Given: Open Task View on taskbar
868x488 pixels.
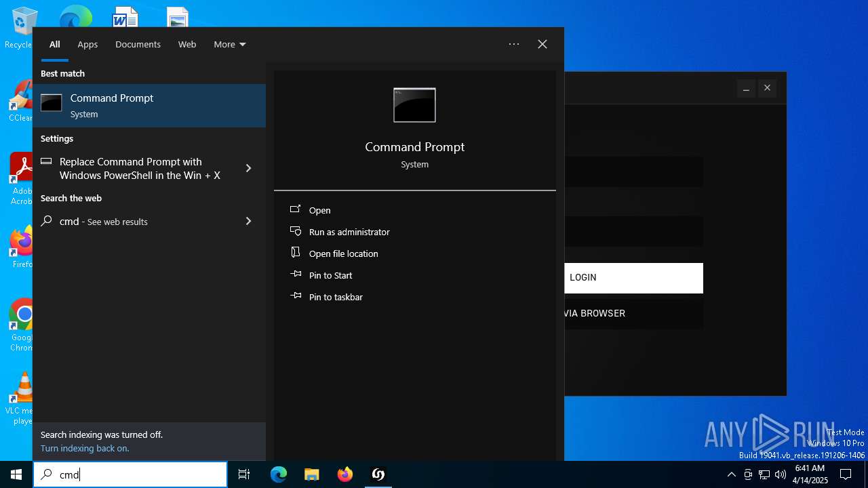Looking at the screenshot, I should pyautogui.click(x=244, y=474).
